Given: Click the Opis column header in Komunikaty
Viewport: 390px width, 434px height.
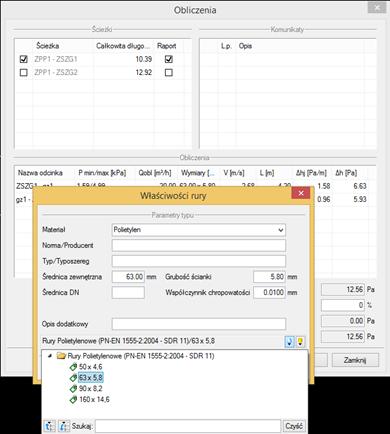Looking at the screenshot, I should pos(245,46).
